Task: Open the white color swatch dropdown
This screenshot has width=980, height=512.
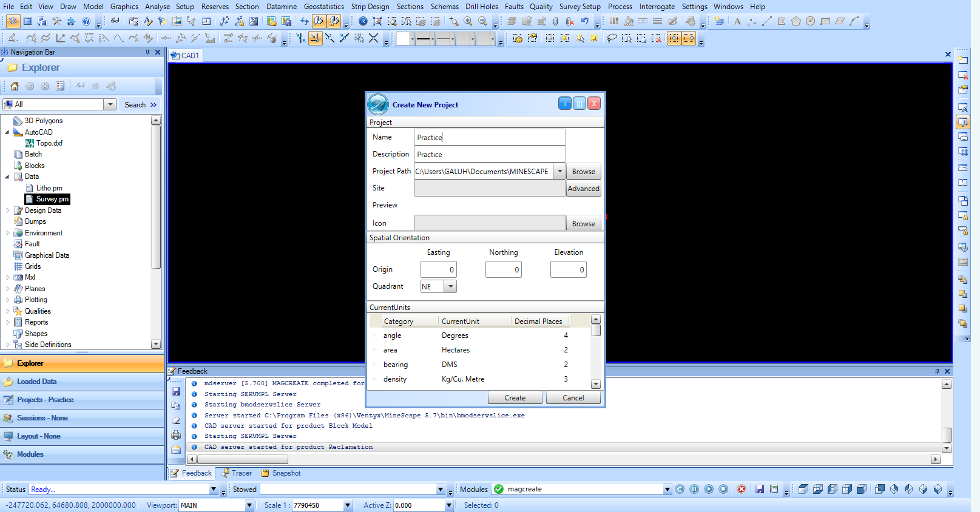Action: 413,39
